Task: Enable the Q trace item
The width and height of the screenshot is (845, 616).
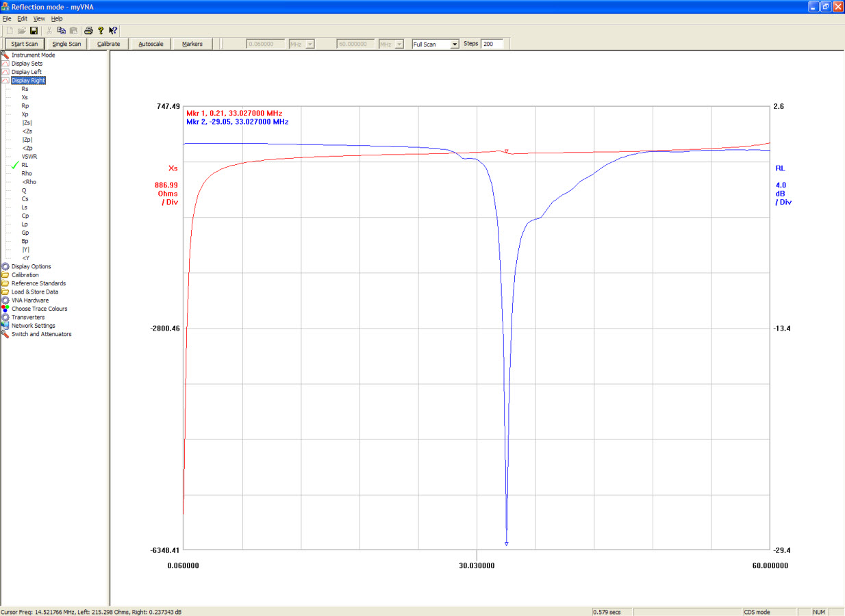Action: (24, 190)
